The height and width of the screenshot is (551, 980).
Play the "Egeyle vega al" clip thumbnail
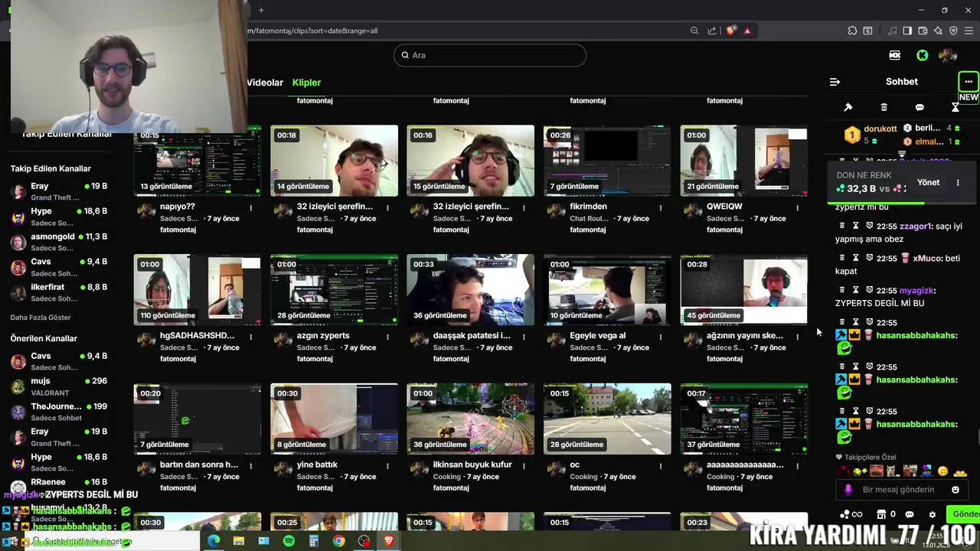click(607, 290)
